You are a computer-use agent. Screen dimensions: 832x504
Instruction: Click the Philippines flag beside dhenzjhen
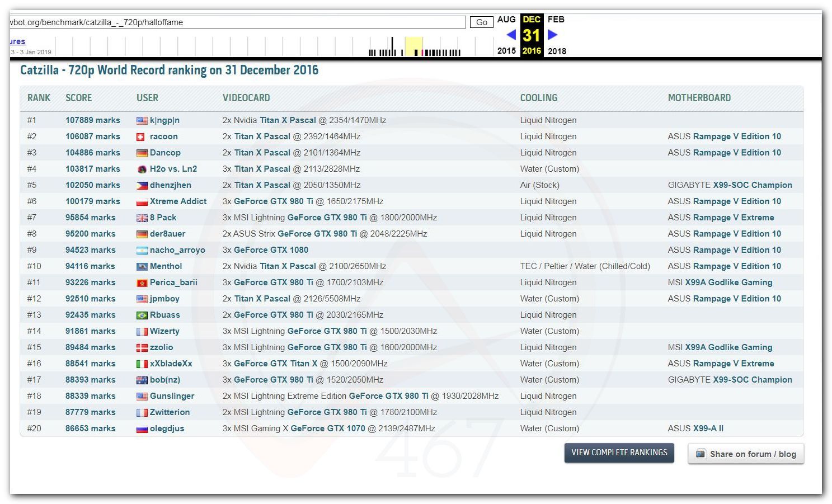[142, 185]
